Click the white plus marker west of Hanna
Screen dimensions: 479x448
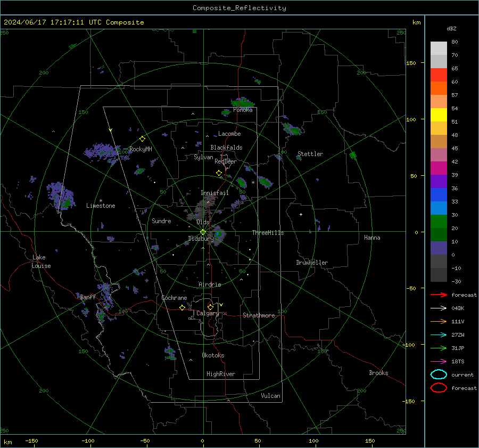(x=301, y=214)
